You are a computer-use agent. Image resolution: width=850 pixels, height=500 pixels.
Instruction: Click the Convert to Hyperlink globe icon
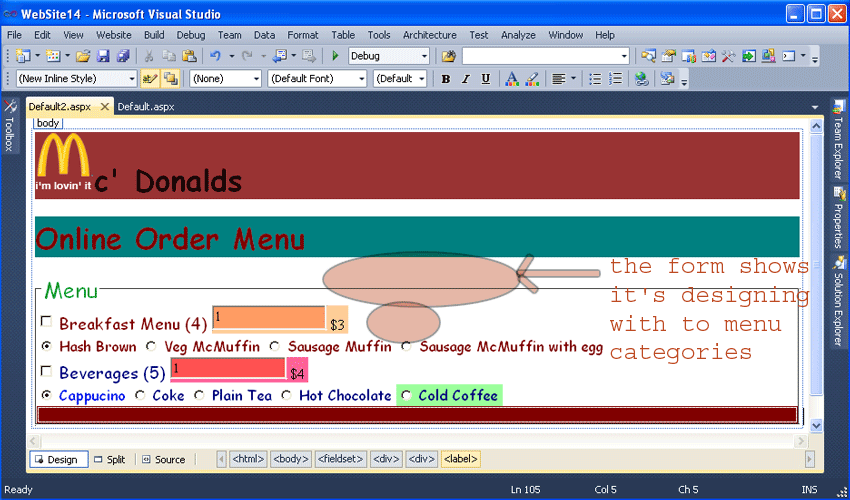coord(641,79)
